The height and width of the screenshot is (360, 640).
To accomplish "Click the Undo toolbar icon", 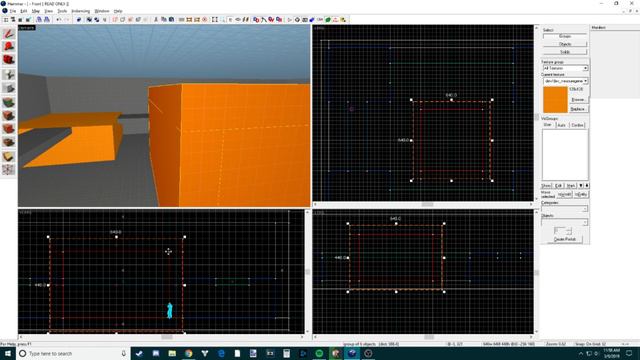I will click(x=58, y=20).
